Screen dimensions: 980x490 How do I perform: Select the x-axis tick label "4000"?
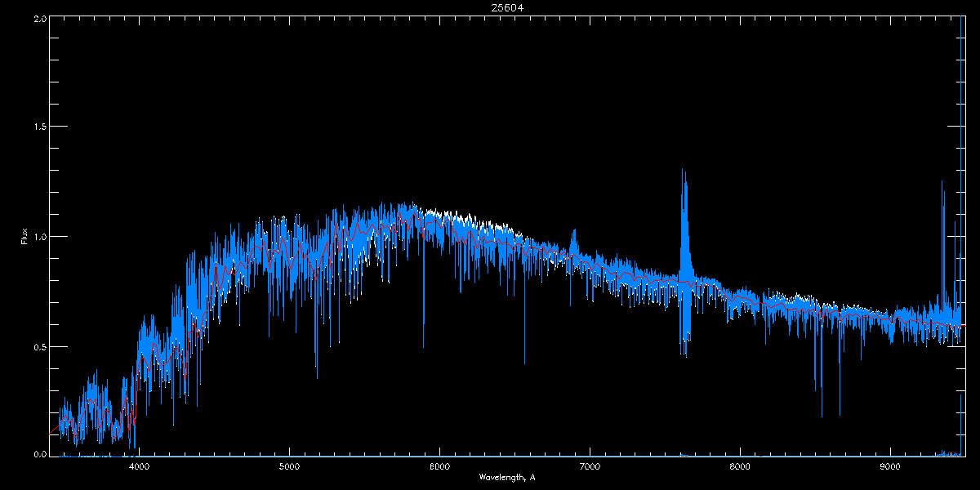click(x=139, y=467)
